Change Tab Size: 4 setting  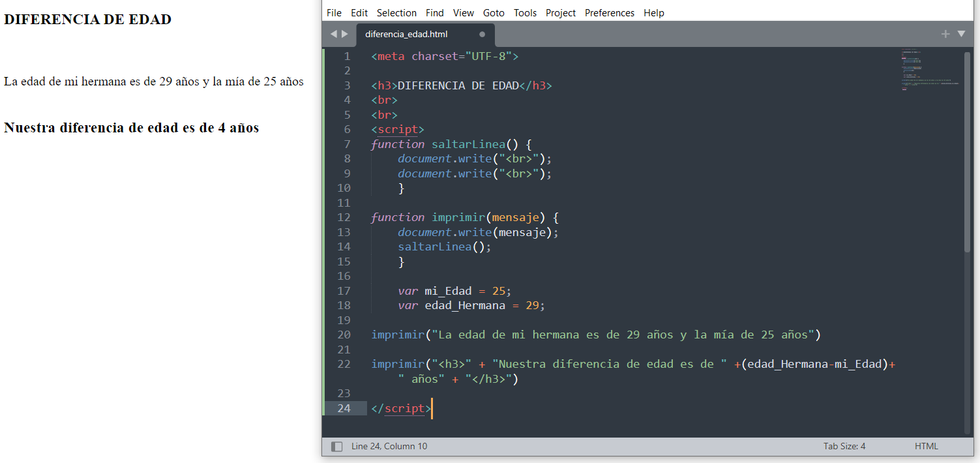point(844,447)
